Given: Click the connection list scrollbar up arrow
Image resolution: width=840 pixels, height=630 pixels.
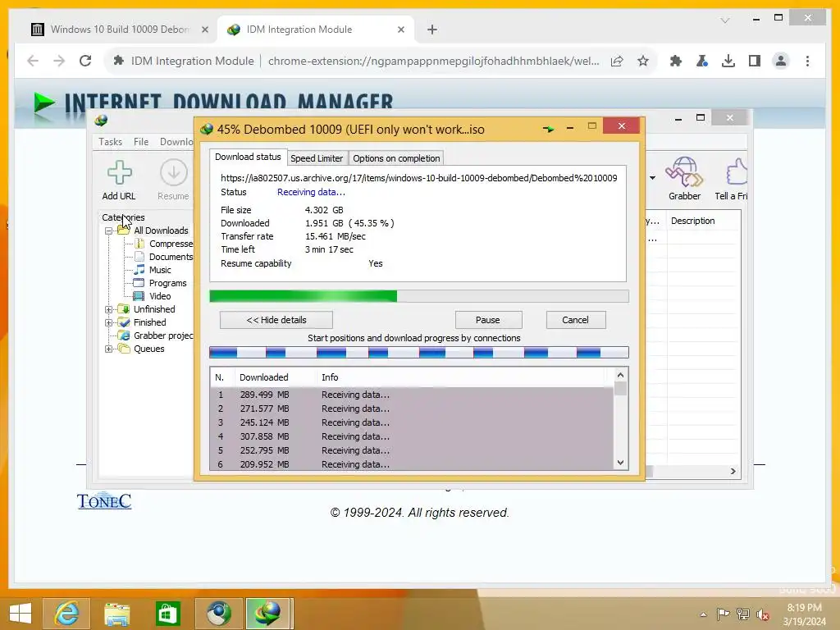Looking at the screenshot, I should pos(620,375).
